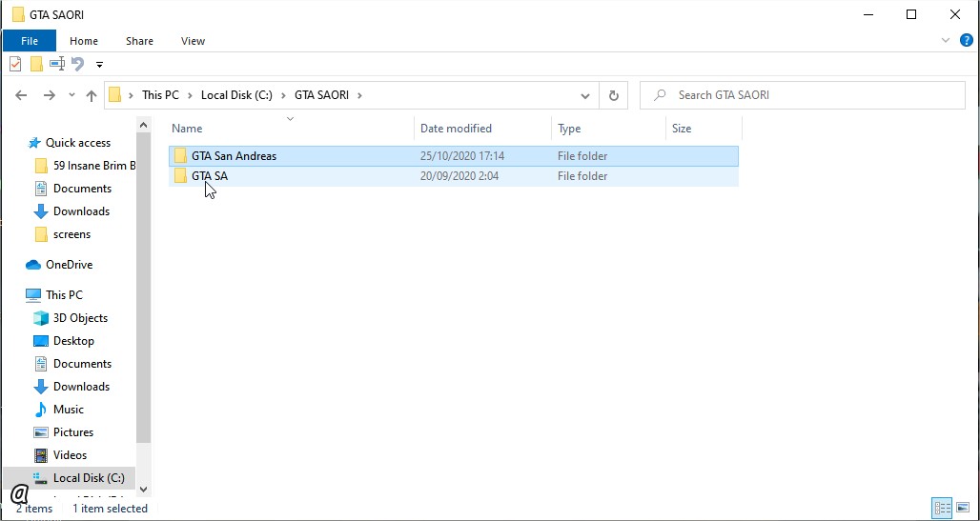Switch to the Home ribbon tab
Image resolution: width=980 pixels, height=521 pixels.
click(x=84, y=41)
